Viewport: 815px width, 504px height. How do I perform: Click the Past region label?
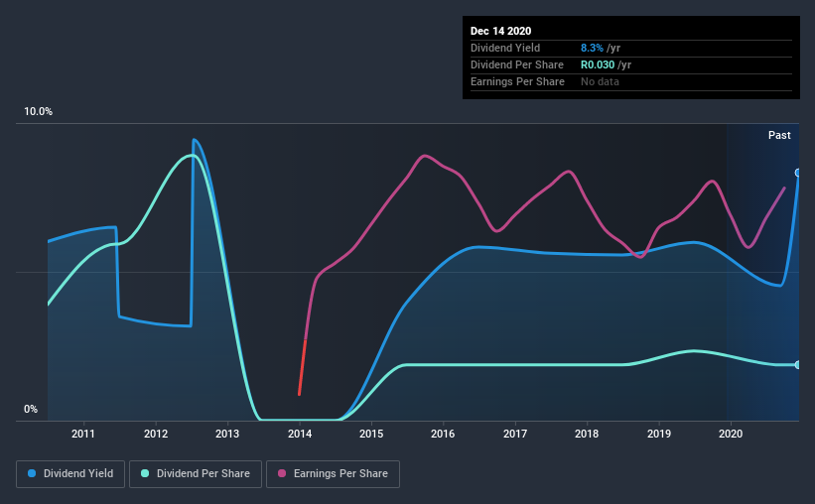click(x=779, y=135)
